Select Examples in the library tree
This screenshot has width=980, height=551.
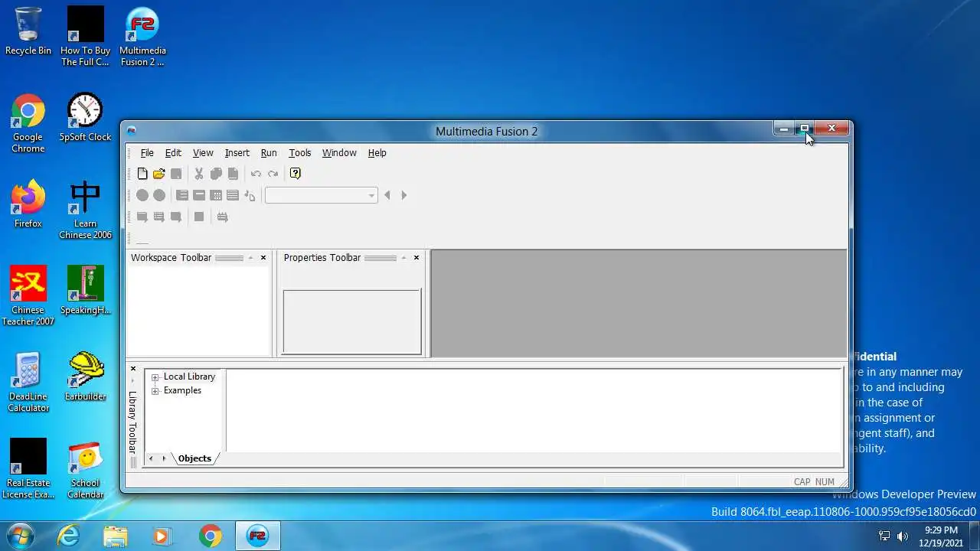click(x=182, y=390)
